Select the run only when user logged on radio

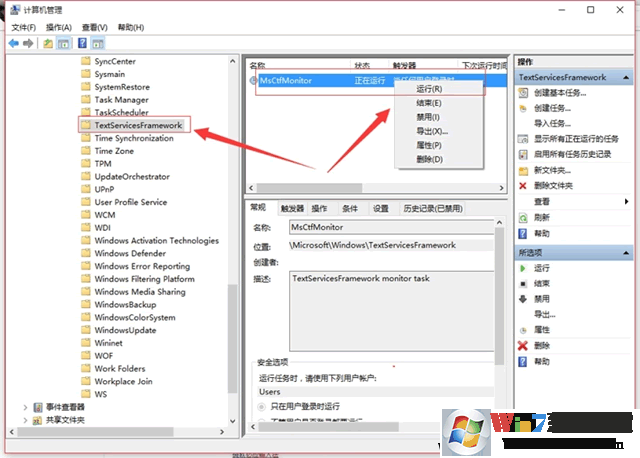pos(262,407)
